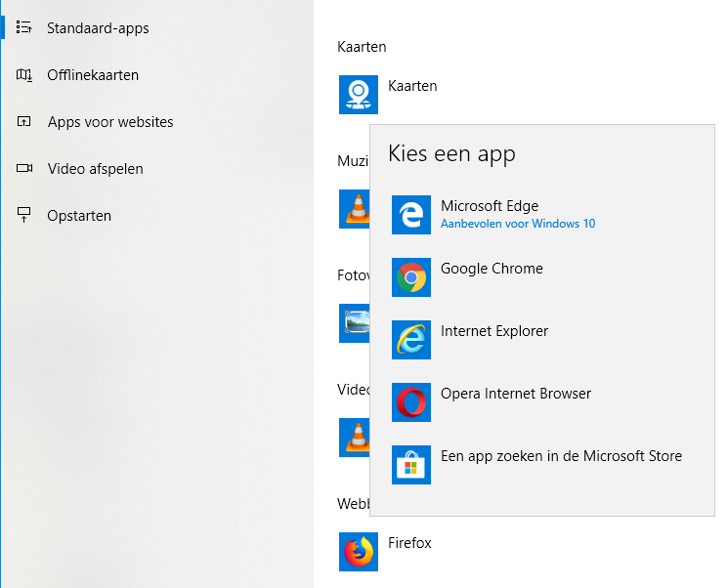The height and width of the screenshot is (588, 728).
Task: Select Microsoft Edge icon in app chooser
Action: [x=411, y=215]
